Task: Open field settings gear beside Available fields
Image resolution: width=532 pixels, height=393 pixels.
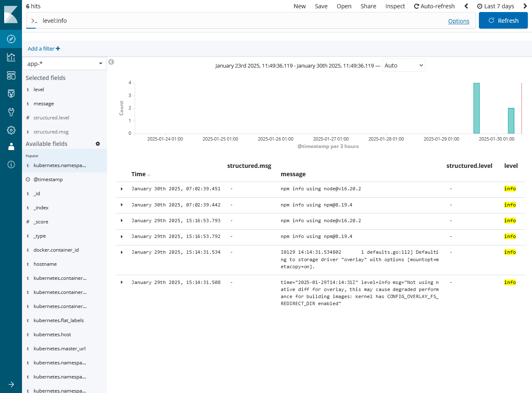Action: click(x=98, y=144)
